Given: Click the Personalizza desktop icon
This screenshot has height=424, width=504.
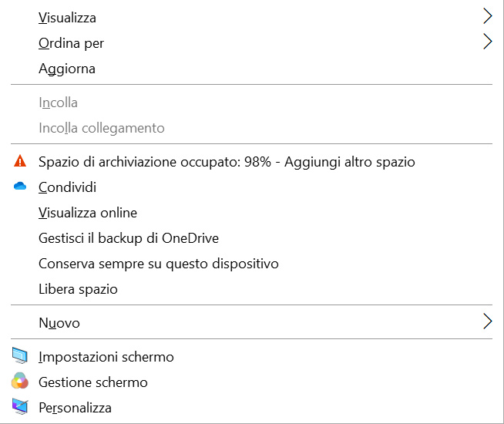Looking at the screenshot, I should 20,407.
